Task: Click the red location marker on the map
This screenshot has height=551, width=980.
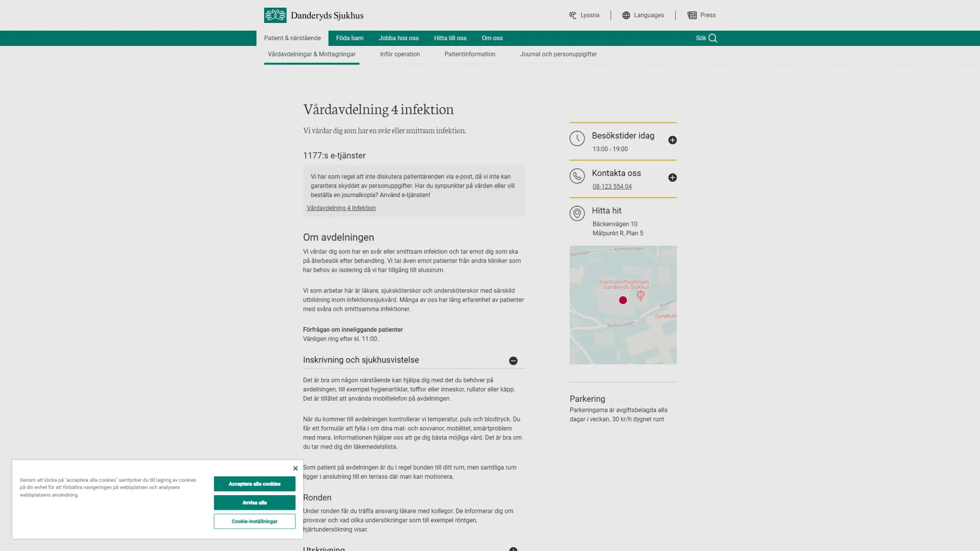Action: (x=623, y=300)
